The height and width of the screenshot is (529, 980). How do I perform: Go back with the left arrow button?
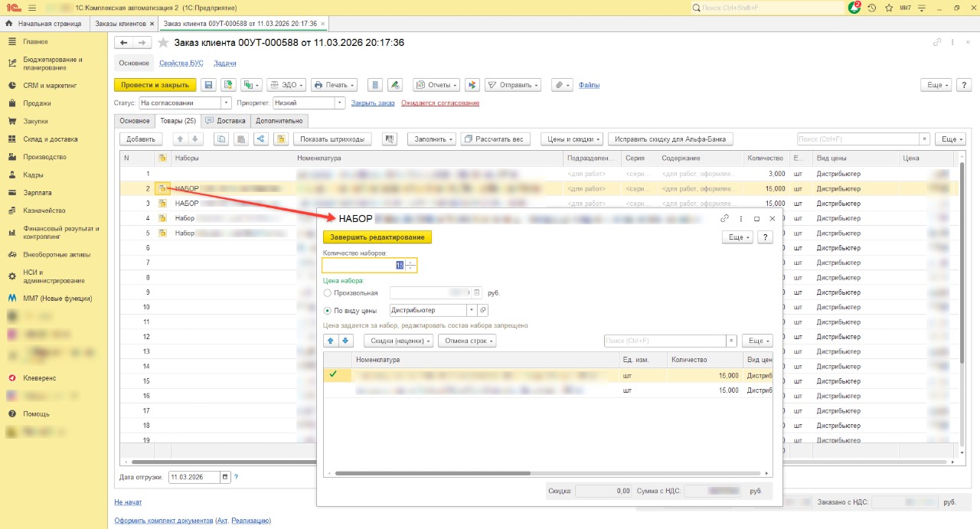[x=122, y=43]
